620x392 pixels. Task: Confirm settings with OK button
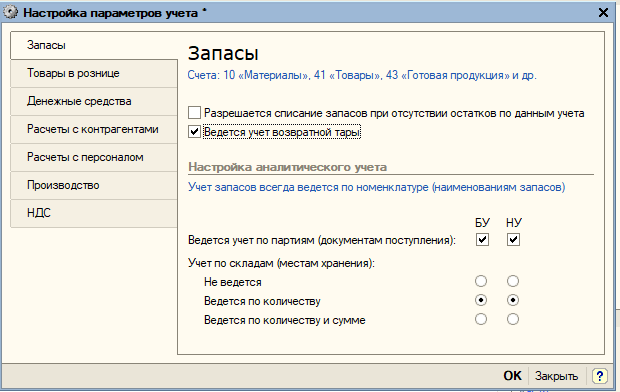tap(512, 376)
